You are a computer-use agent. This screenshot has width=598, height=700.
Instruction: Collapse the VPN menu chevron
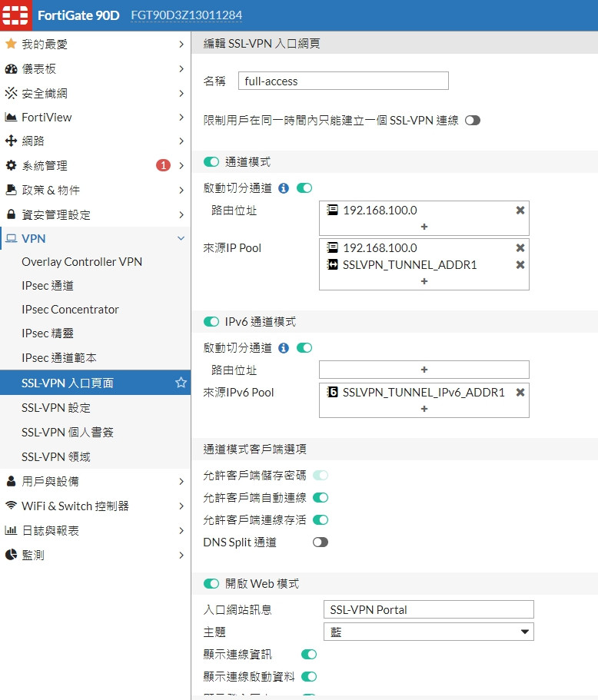(x=181, y=238)
